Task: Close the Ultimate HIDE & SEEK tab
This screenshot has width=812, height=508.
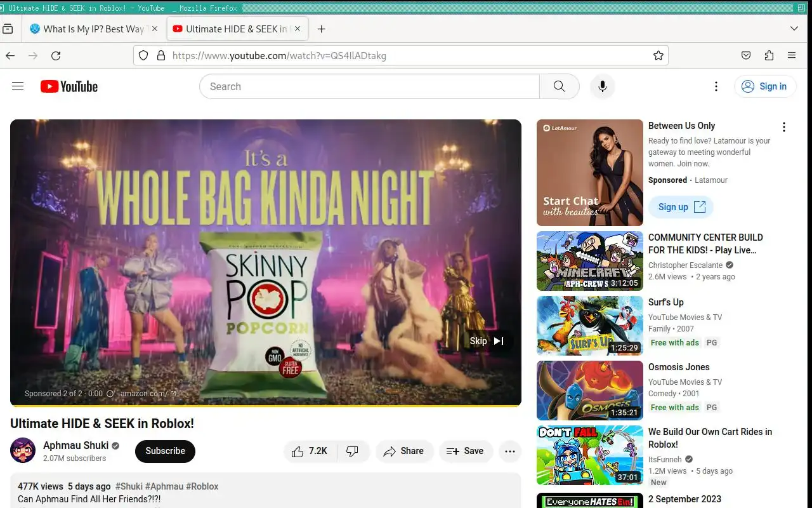Action: 298,29
